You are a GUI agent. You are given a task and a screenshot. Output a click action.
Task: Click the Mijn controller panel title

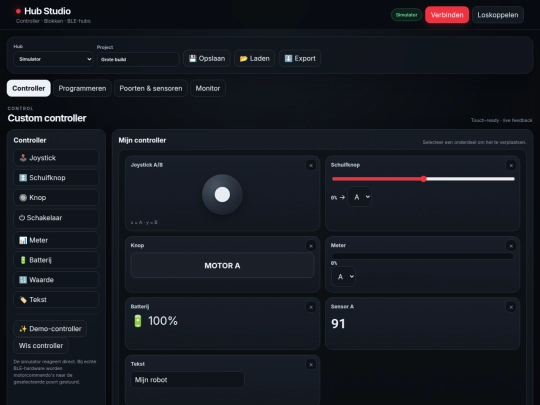(142, 140)
